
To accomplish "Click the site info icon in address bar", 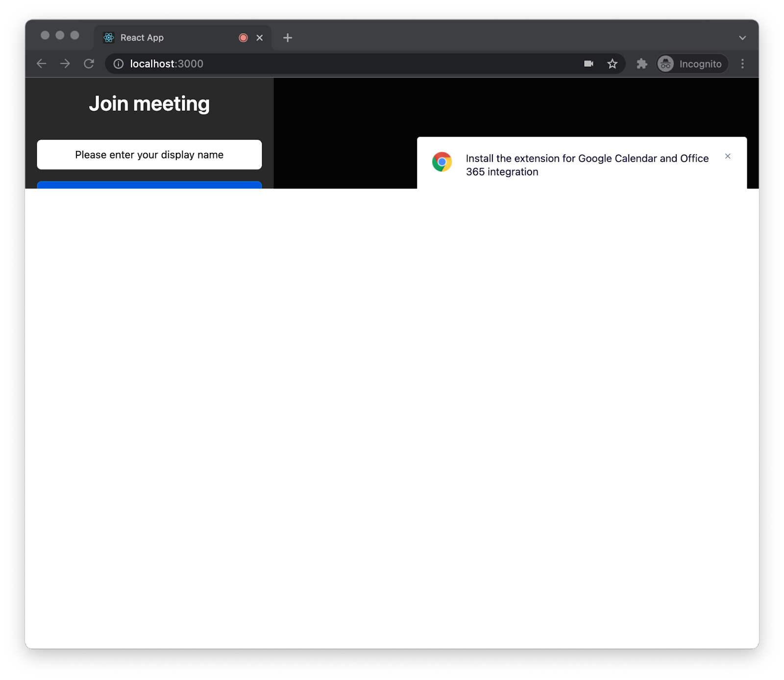I will pos(118,64).
